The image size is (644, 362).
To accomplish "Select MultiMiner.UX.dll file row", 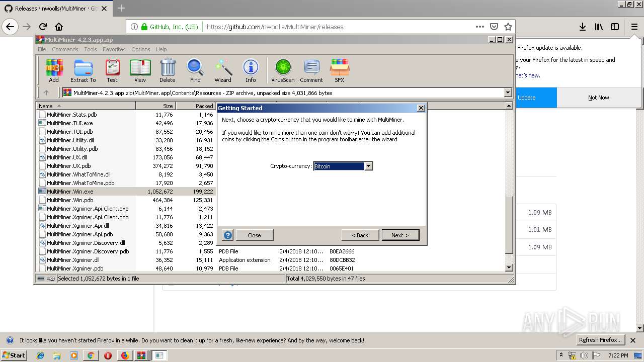I will pos(126,157).
